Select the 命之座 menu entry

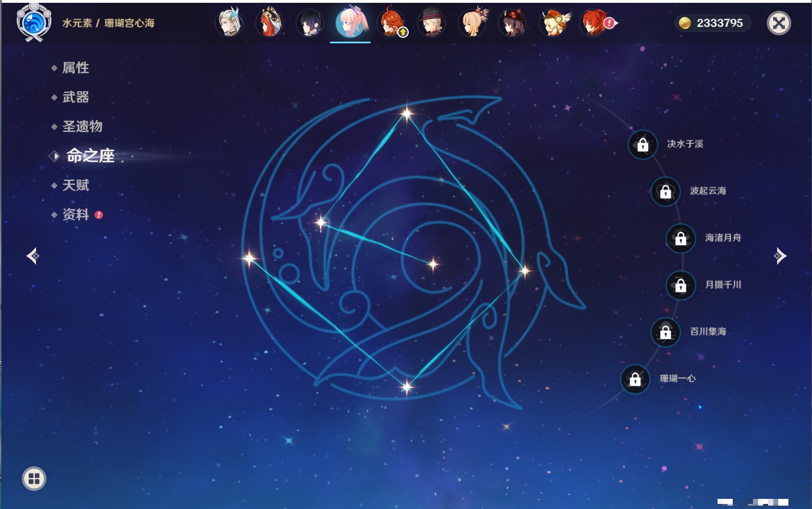(90, 156)
